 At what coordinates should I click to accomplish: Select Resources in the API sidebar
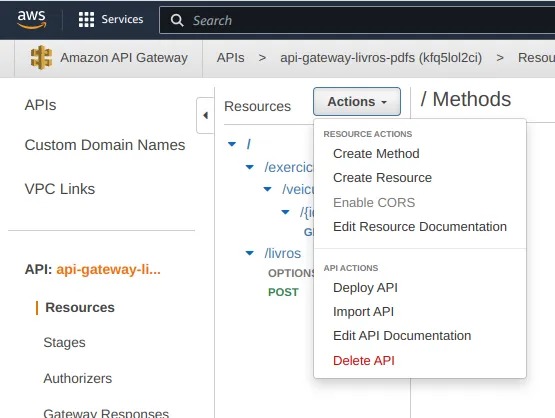[80, 307]
